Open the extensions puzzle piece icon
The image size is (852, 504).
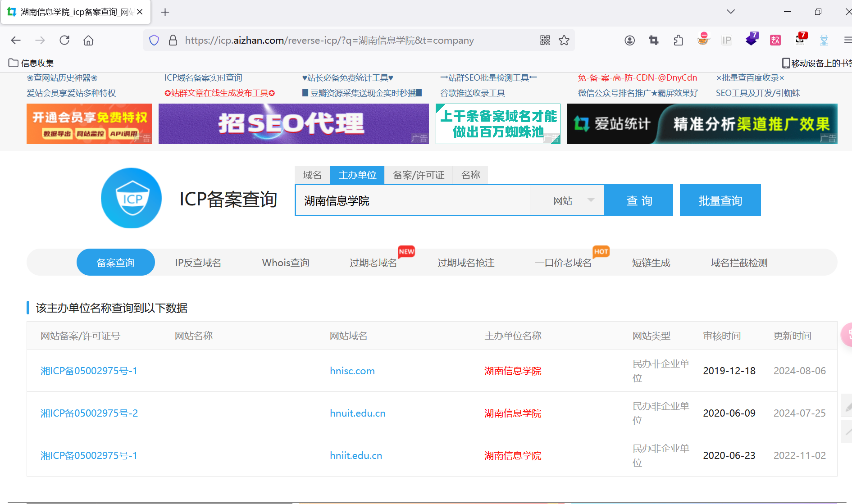tap(678, 41)
